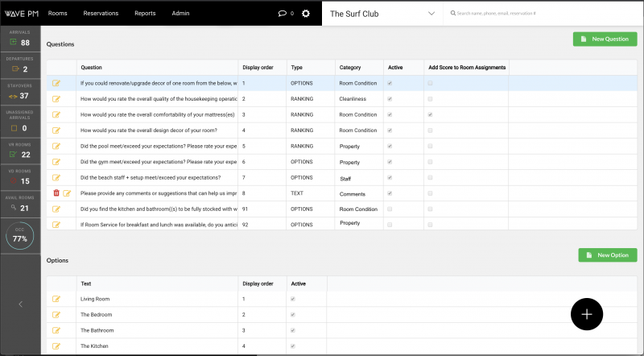
Task: Click edit icon for Living Room option
Action: tap(56, 299)
